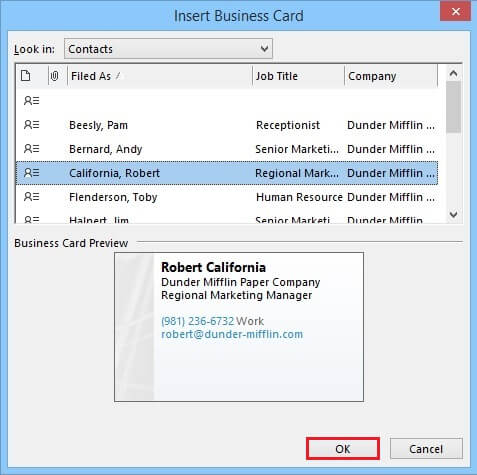Click the Cancel button

click(426, 449)
